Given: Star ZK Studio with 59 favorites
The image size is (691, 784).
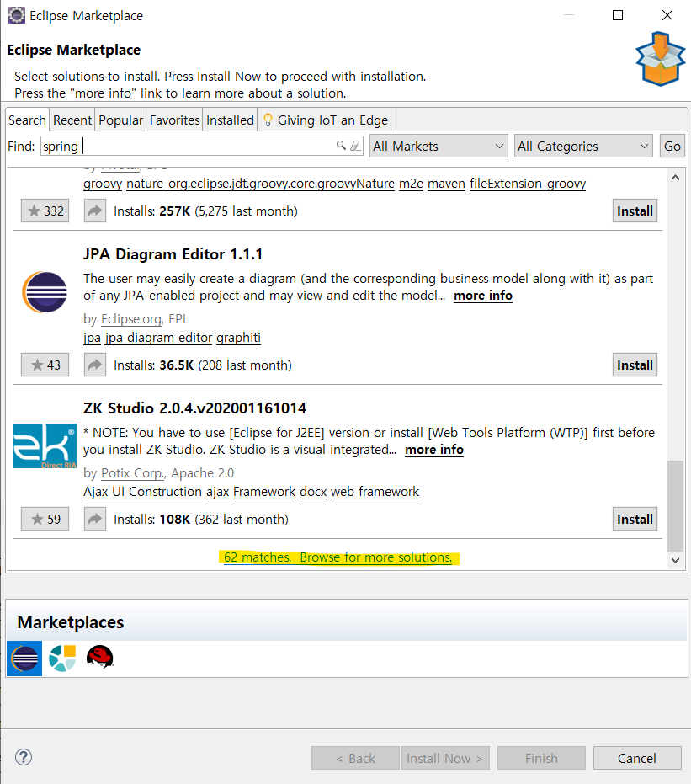Looking at the screenshot, I should click(45, 519).
